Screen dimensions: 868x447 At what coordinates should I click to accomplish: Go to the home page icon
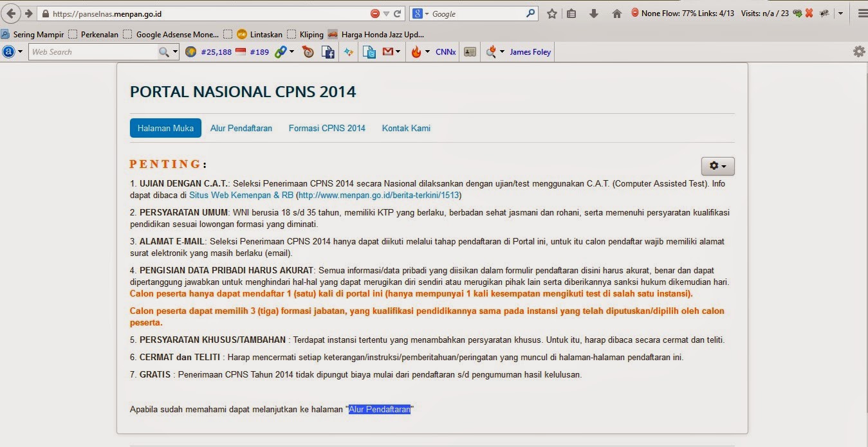pyautogui.click(x=616, y=14)
